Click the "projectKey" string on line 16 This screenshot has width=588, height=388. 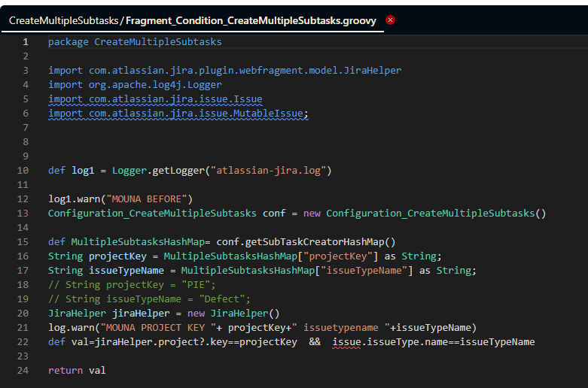tap(337, 256)
